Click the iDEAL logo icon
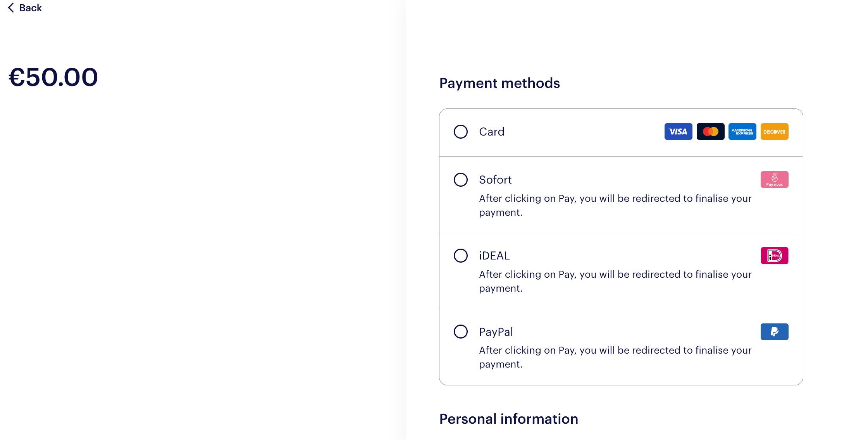This screenshot has width=868, height=440. pyautogui.click(x=774, y=256)
